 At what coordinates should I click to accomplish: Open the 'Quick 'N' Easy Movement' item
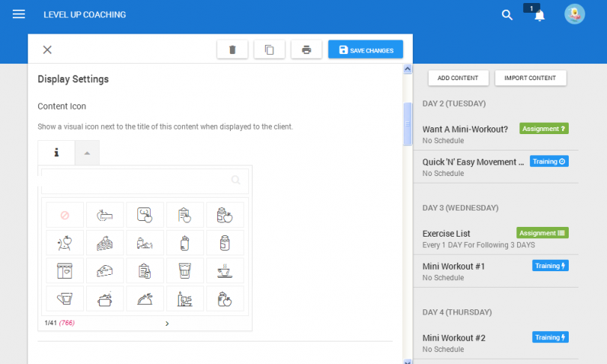473,162
